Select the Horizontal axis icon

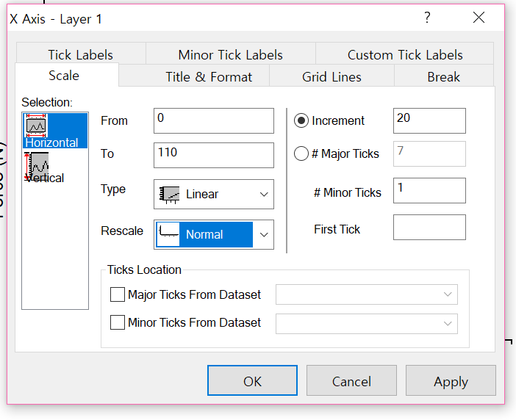coord(37,126)
